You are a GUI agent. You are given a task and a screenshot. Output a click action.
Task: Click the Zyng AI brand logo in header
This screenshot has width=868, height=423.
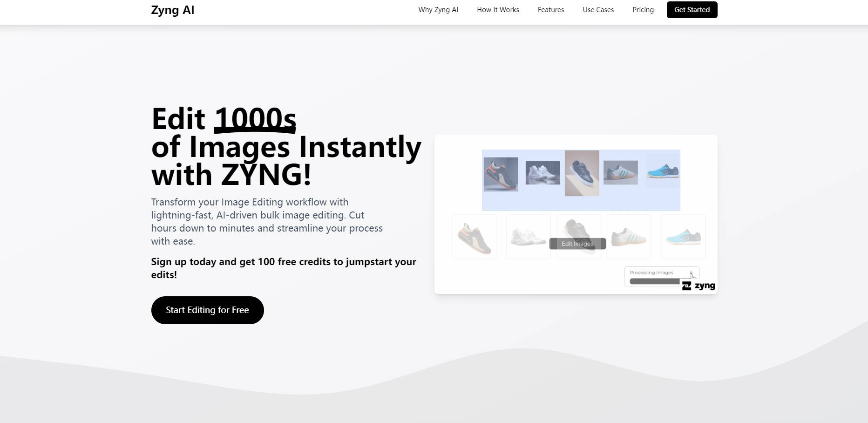point(173,10)
